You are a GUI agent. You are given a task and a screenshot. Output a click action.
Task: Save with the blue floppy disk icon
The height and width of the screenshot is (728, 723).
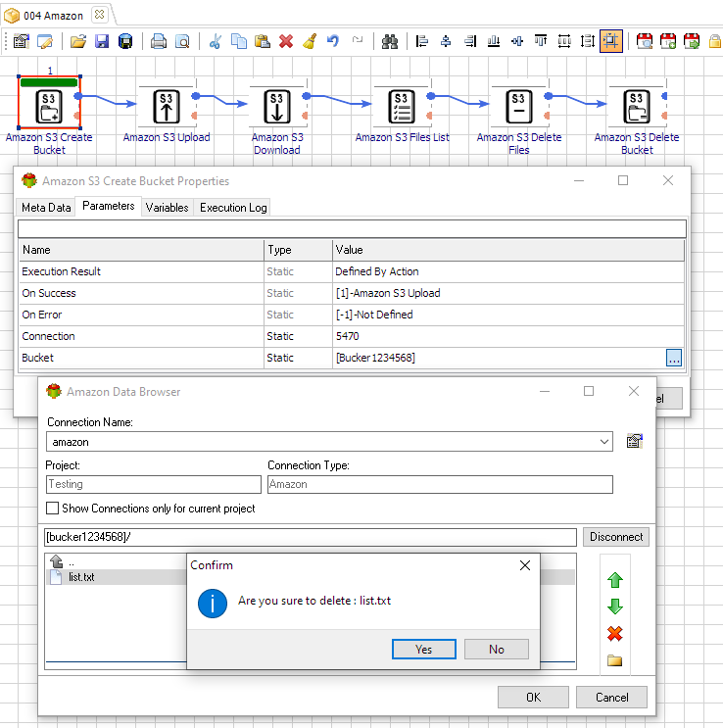tap(102, 41)
